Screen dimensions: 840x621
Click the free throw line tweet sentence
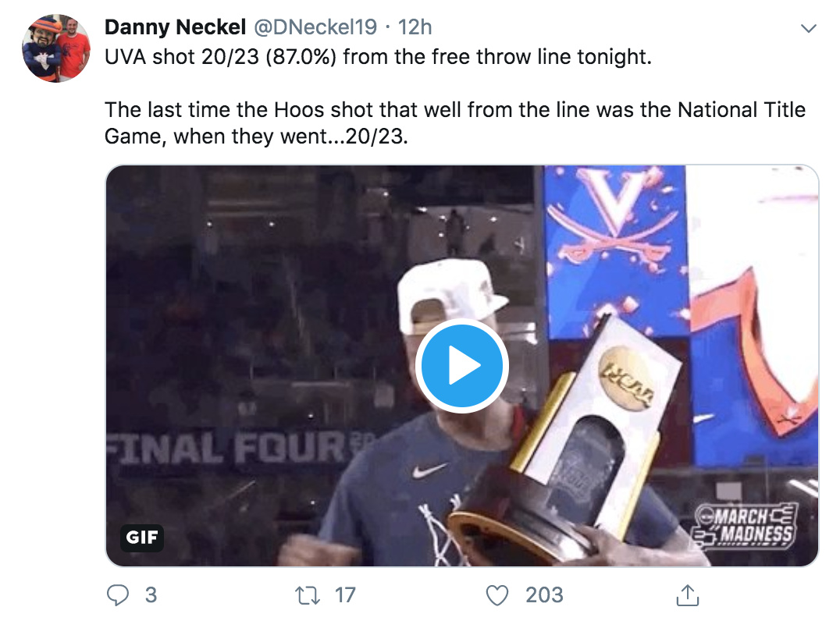click(x=378, y=58)
